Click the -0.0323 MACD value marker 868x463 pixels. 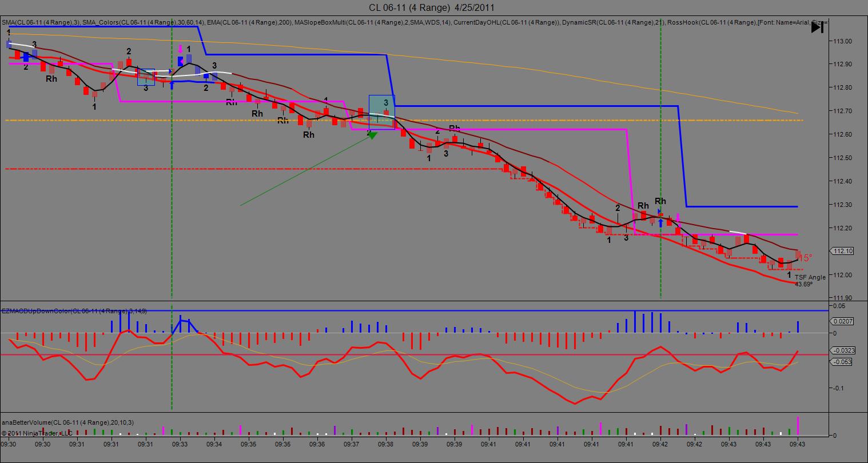[843, 350]
